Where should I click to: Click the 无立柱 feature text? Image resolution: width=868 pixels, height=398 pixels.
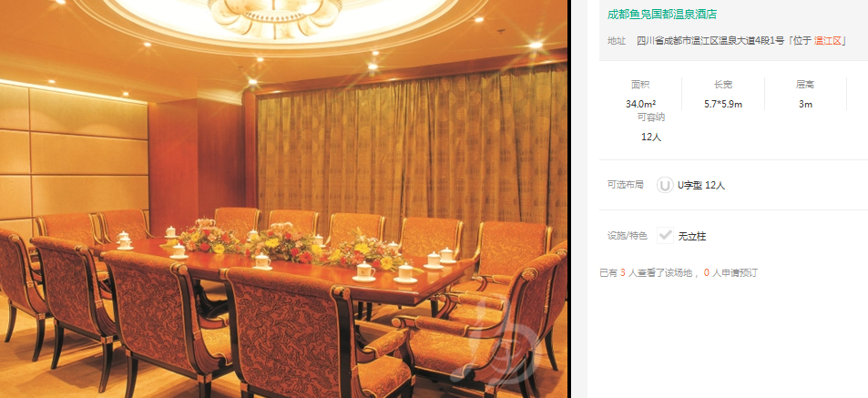tap(692, 237)
